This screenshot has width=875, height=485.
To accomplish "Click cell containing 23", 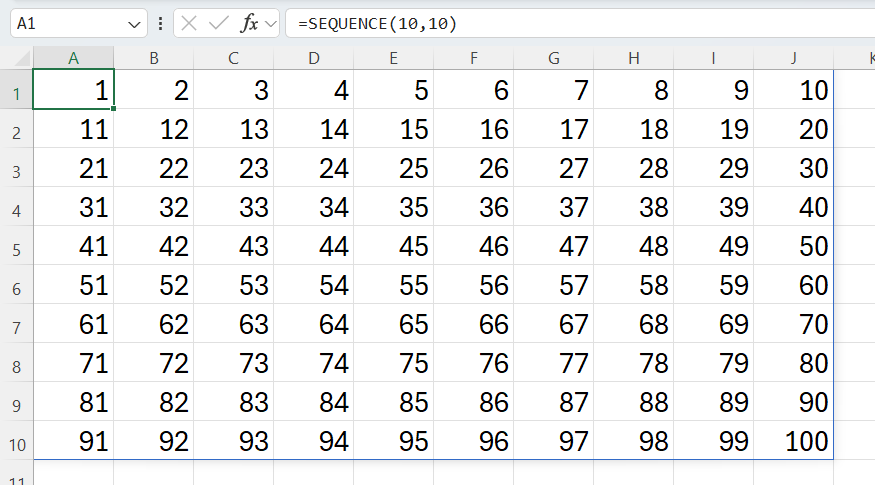I will (x=234, y=167).
